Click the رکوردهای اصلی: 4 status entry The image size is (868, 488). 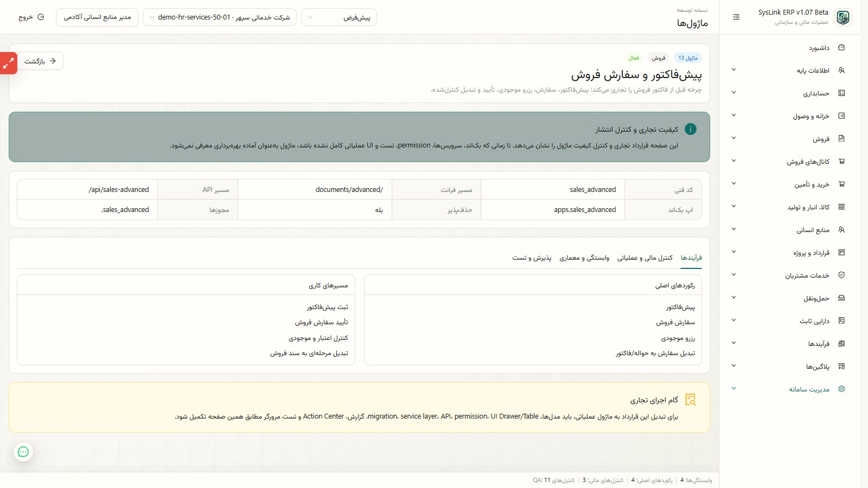point(652,480)
